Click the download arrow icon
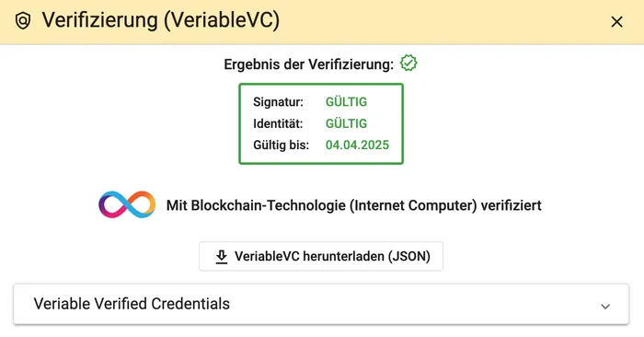This screenshot has height=337, width=644. 222,257
